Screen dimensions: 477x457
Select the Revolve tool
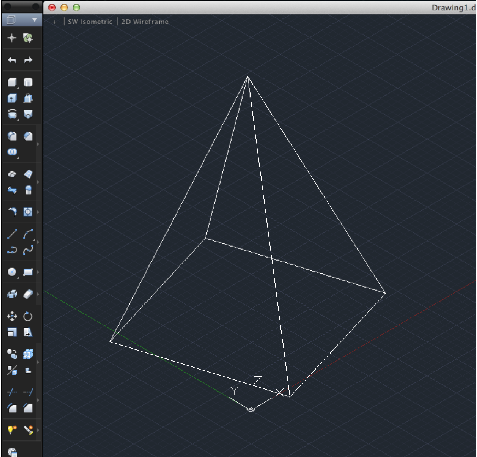[12, 114]
